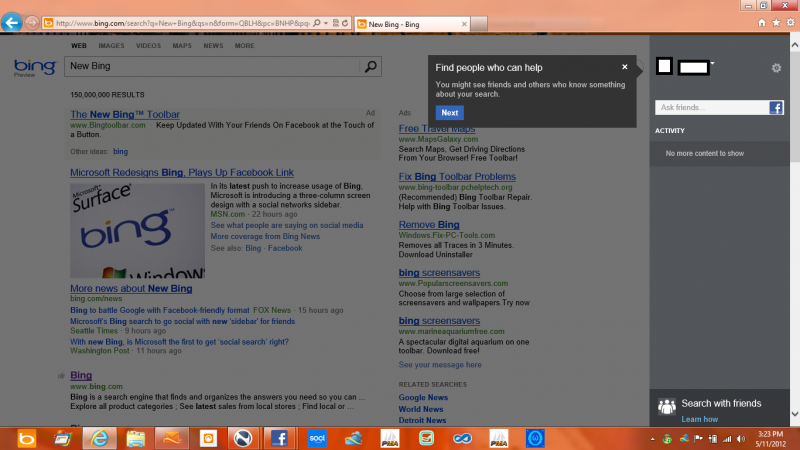The width and height of the screenshot is (800, 450).
Task: Show hidden system tray icons arrow
Action: point(653,439)
